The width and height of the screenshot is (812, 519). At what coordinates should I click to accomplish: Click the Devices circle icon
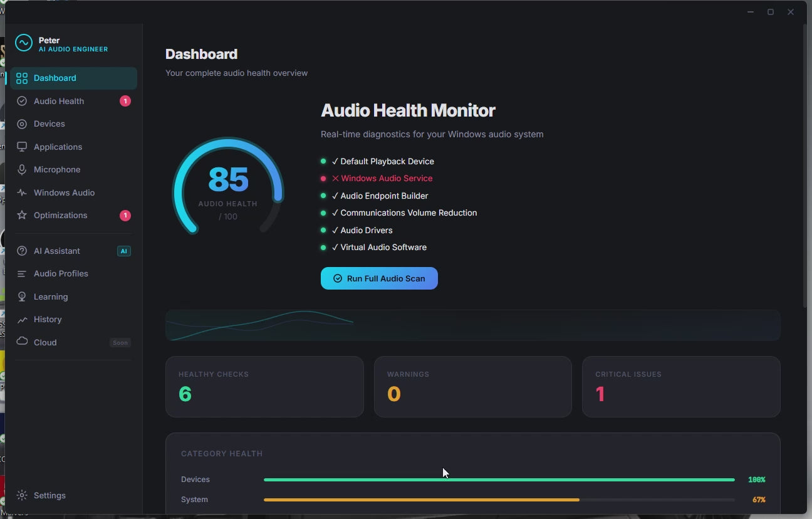22,124
